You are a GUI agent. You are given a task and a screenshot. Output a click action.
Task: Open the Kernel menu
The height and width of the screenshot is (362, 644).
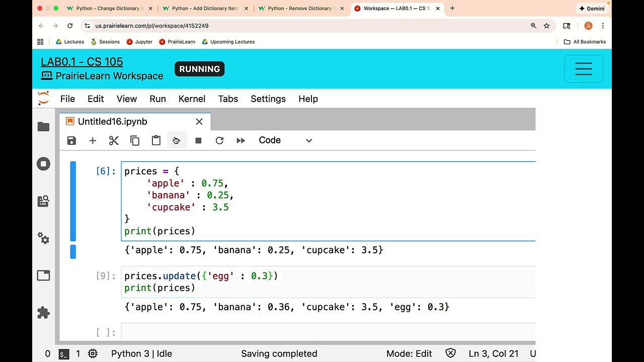pos(192,99)
